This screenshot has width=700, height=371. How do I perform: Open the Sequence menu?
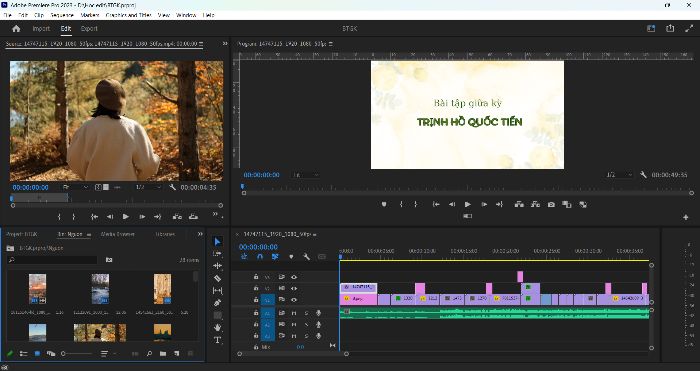pos(62,15)
